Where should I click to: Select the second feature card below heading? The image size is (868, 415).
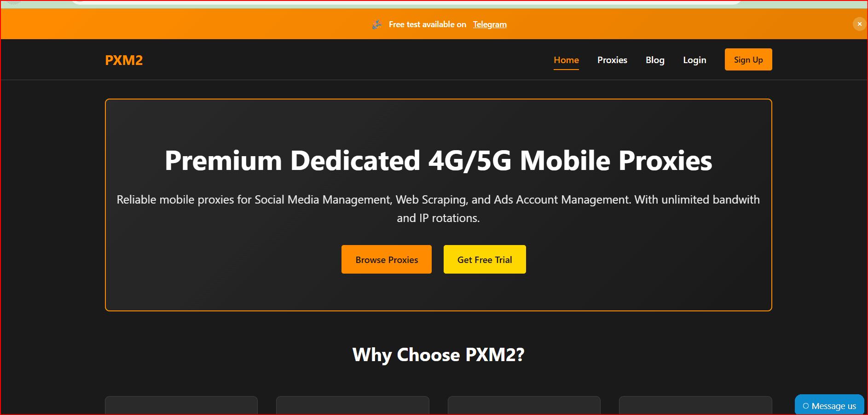(353, 405)
